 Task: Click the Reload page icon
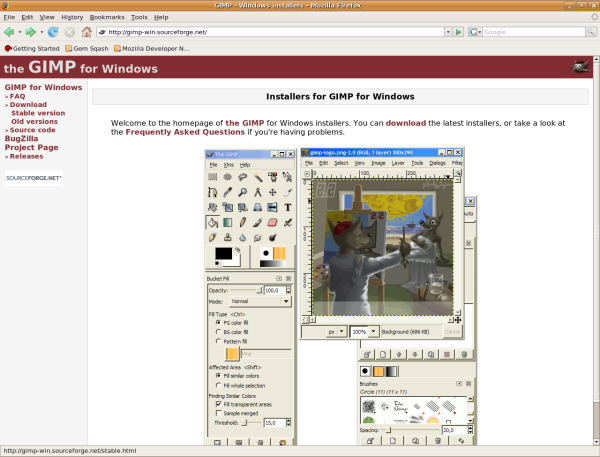point(53,32)
